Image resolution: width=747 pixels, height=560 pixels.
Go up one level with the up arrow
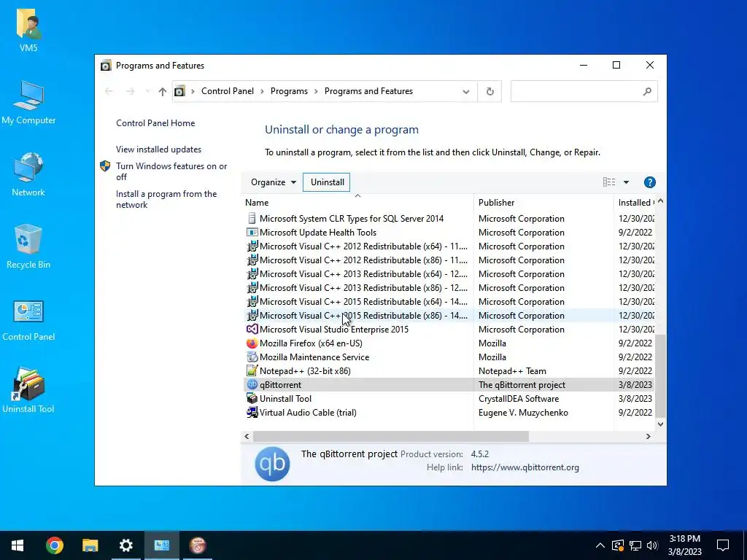click(163, 91)
